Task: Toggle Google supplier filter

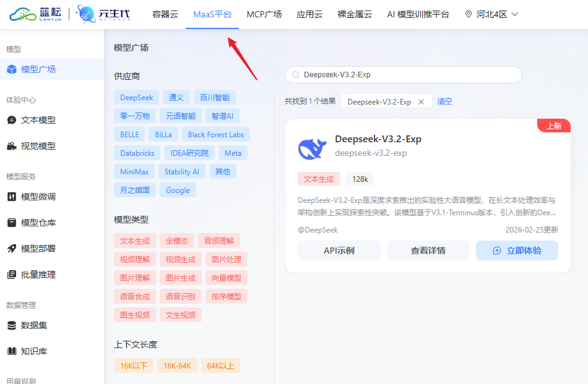Action: coord(178,190)
